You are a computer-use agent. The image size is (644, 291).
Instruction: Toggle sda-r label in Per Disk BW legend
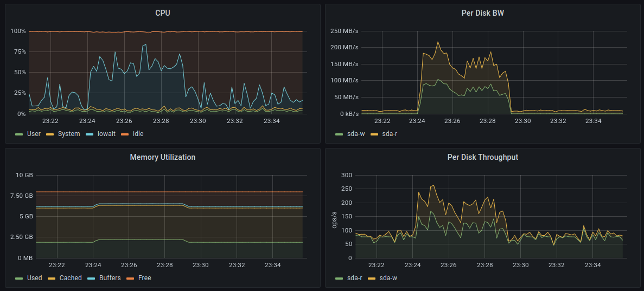pos(390,134)
